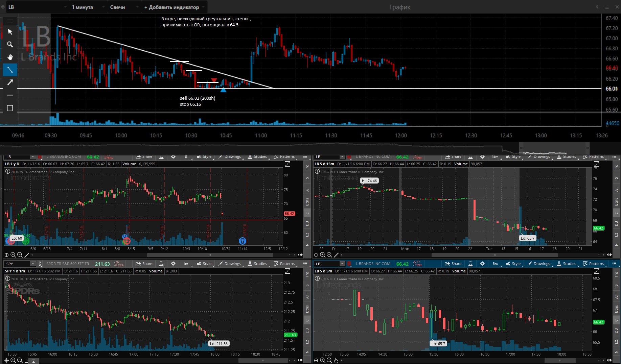Expand the symbol dropdown arrow in LB daily chart
The height and width of the screenshot is (364, 621).
coord(32,157)
